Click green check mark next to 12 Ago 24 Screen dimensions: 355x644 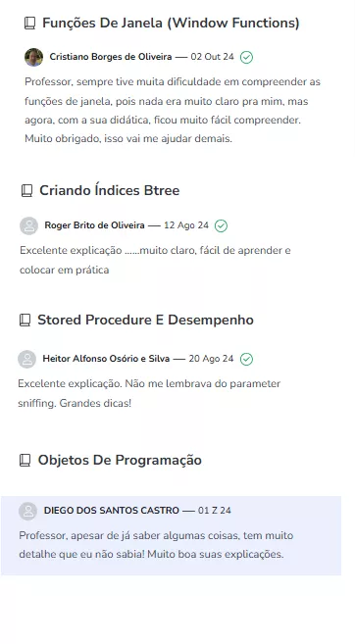tap(221, 225)
